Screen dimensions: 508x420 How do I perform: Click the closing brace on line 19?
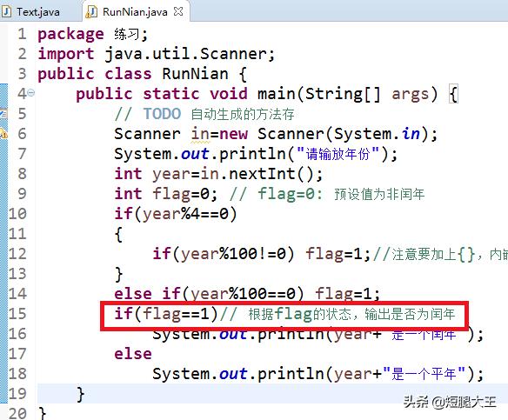point(81,394)
